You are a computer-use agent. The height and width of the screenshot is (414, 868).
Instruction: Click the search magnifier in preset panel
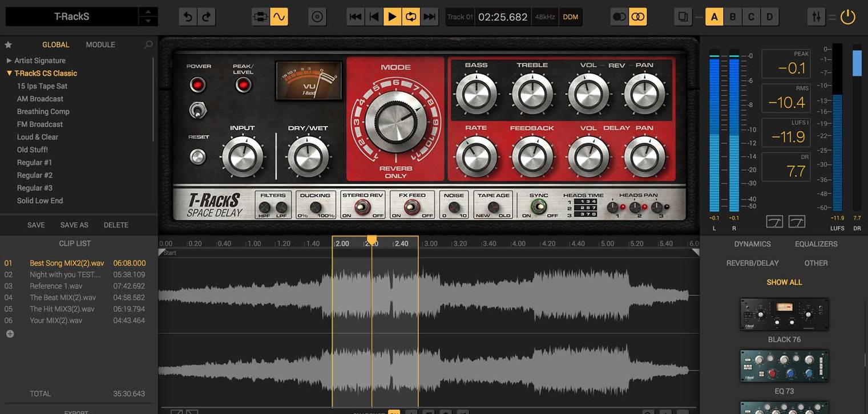click(148, 44)
